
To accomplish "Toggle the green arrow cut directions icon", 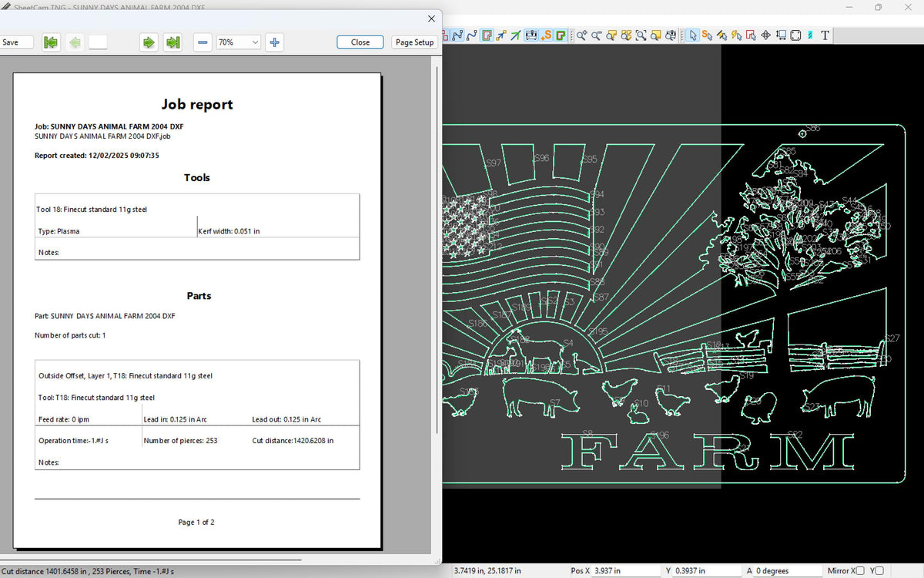I will (x=516, y=35).
